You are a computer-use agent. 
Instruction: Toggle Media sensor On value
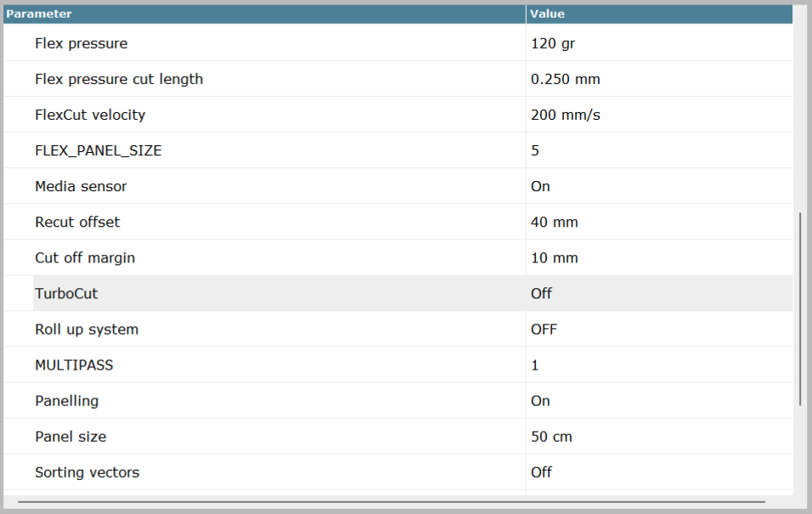click(x=540, y=186)
